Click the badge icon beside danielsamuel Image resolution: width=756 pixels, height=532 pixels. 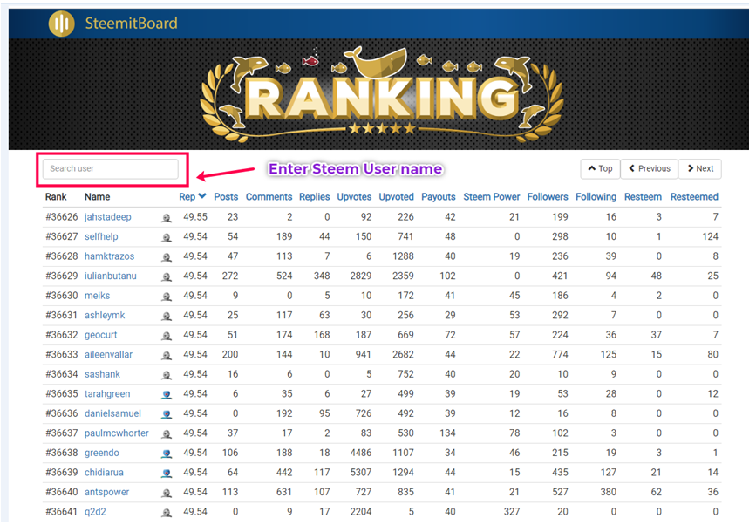click(167, 414)
